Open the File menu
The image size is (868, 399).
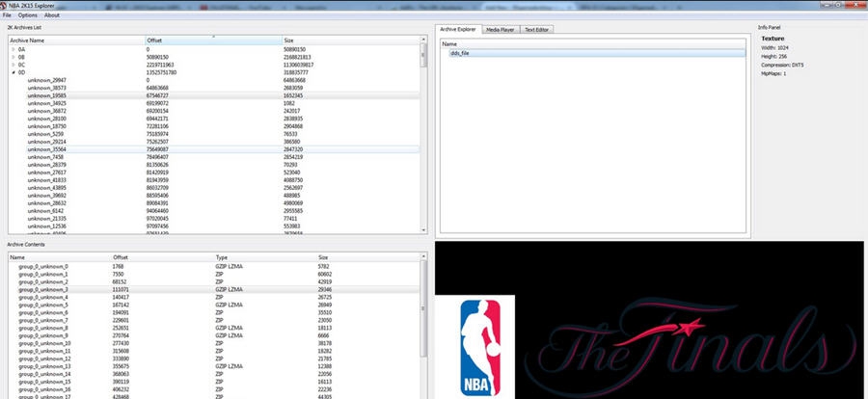tap(7, 15)
